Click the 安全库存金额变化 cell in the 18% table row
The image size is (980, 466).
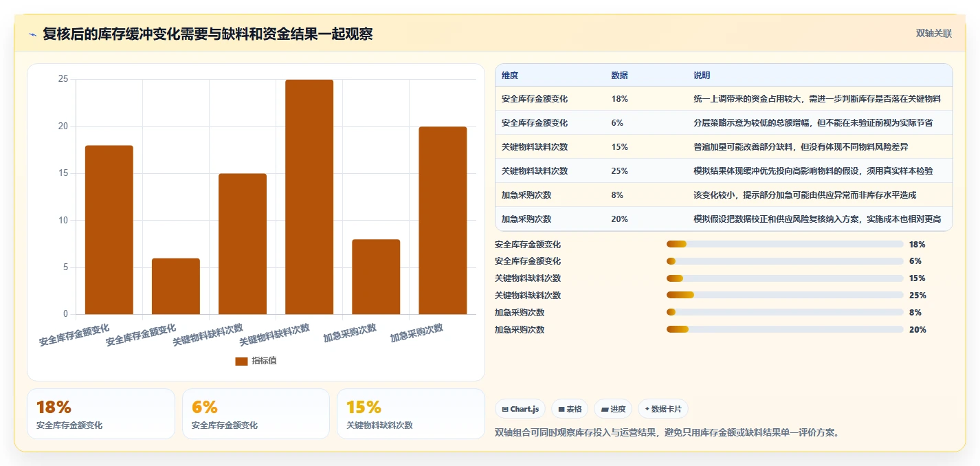coord(535,99)
